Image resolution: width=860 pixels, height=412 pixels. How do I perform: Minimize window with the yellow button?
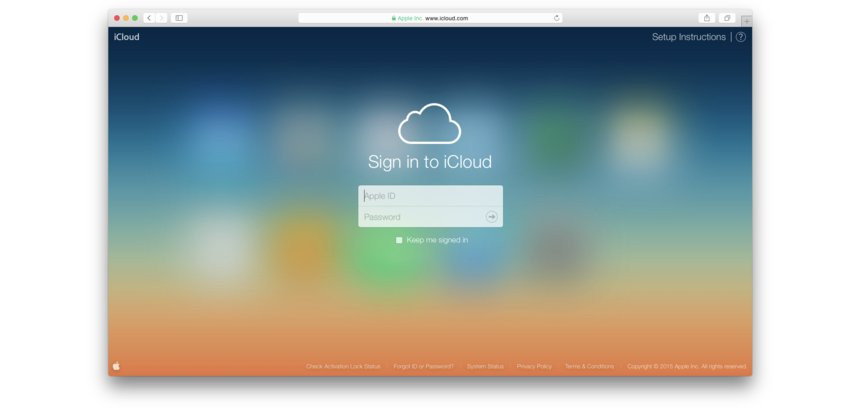click(126, 18)
